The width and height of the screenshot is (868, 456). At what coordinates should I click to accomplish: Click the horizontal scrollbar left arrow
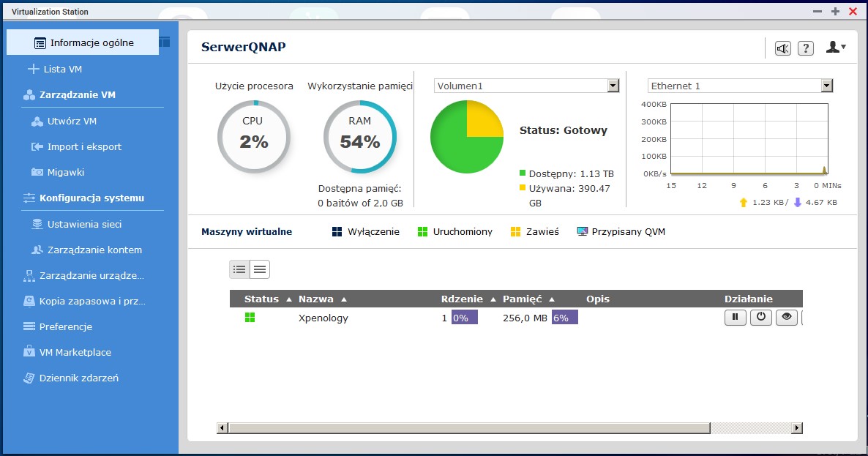(222, 427)
